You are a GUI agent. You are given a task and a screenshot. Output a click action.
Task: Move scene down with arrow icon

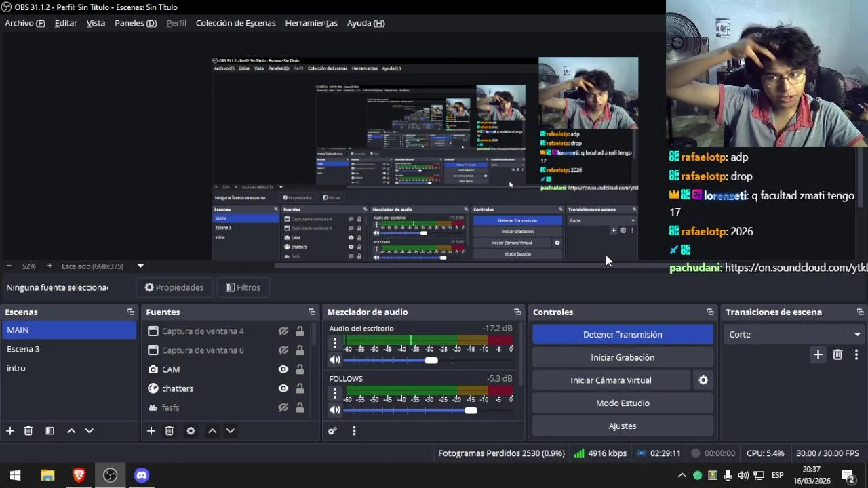[89, 431]
